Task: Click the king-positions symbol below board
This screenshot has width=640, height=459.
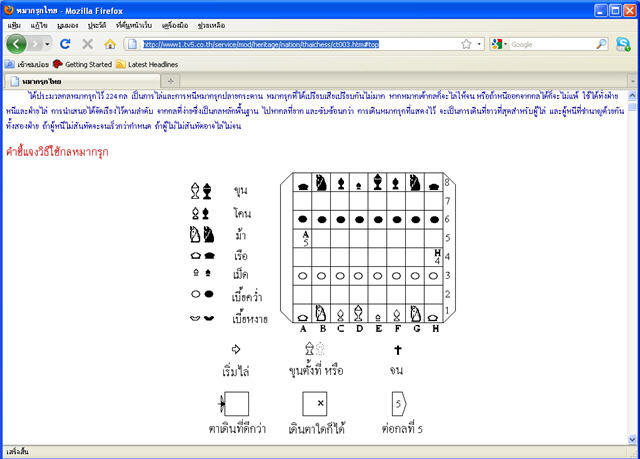Action: [315, 349]
